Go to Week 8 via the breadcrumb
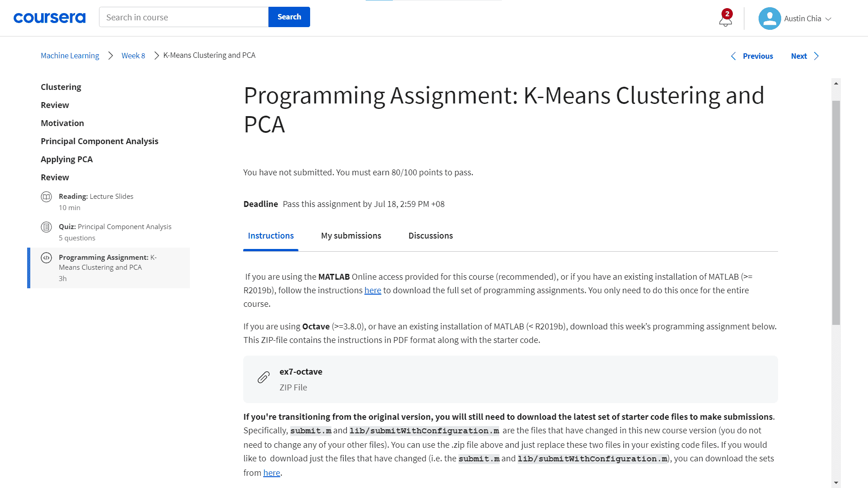Viewport: 868px width, 488px height. (x=133, y=55)
